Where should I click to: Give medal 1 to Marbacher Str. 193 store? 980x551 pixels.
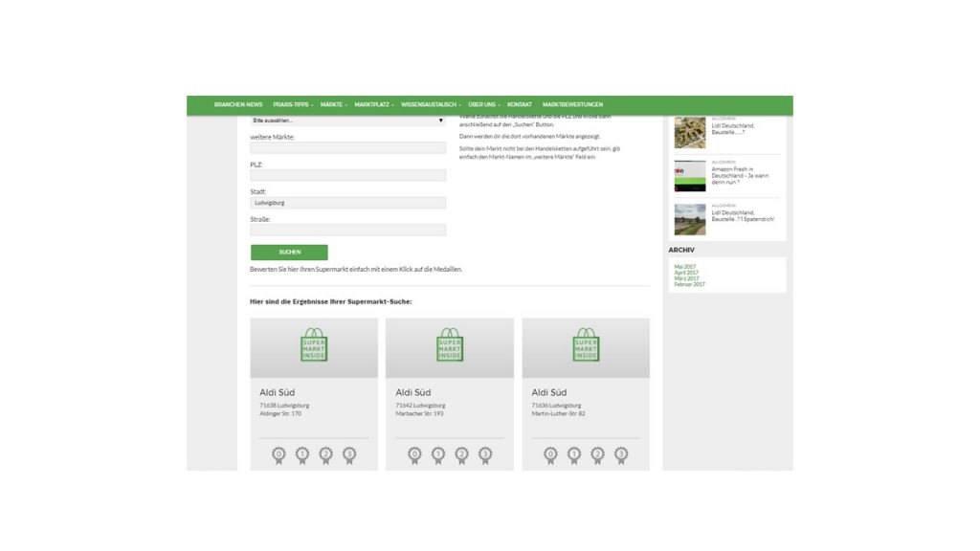click(437, 454)
